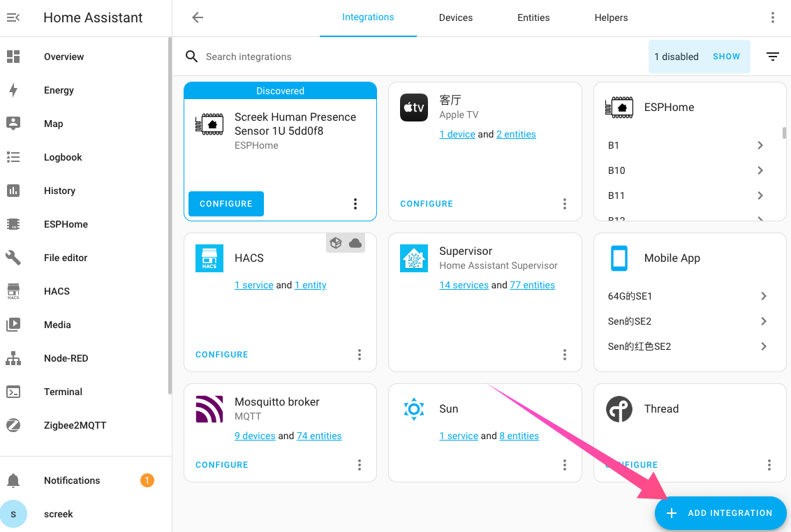
Task: Open the top-right overflow menu
Action: pyautogui.click(x=772, y=18)
